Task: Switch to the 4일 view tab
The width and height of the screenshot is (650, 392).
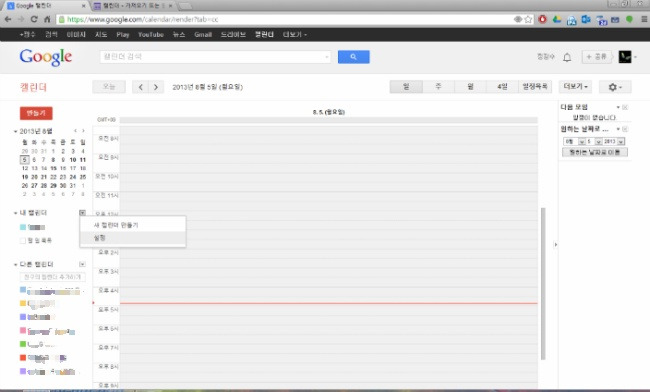Action: (x=502, y=87)
